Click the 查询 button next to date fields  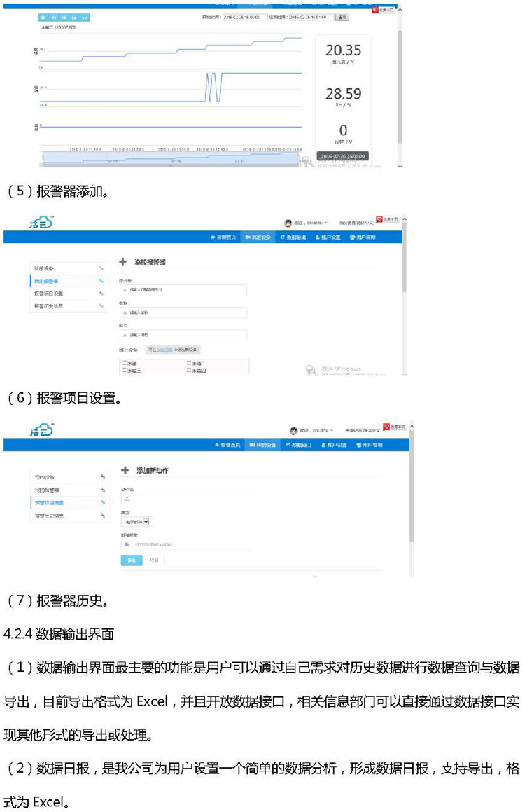342,16
